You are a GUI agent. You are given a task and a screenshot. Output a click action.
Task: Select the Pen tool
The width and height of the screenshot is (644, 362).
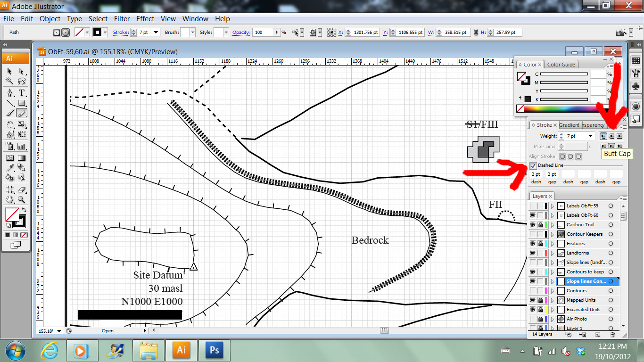(x=9, y=92)
